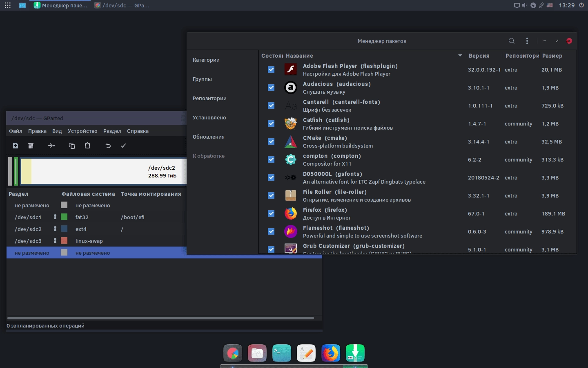Screen dimensions: 588x368
Task: Click the horizontal scrollbar in GParted window
Action: 160,318
